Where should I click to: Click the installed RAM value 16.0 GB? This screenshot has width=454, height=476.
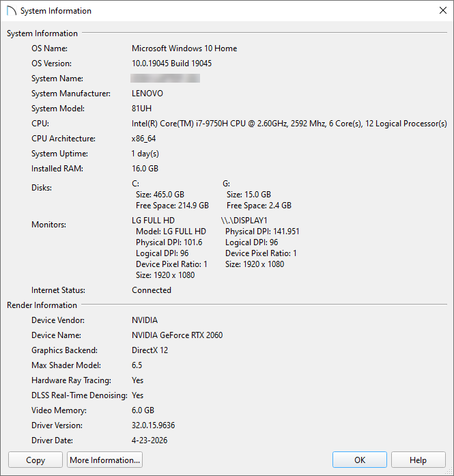[145, 169]
